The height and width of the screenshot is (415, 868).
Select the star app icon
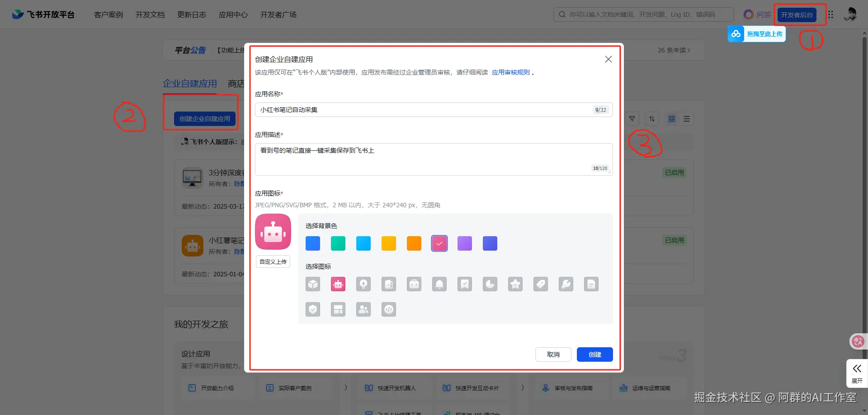pos(515,284)
